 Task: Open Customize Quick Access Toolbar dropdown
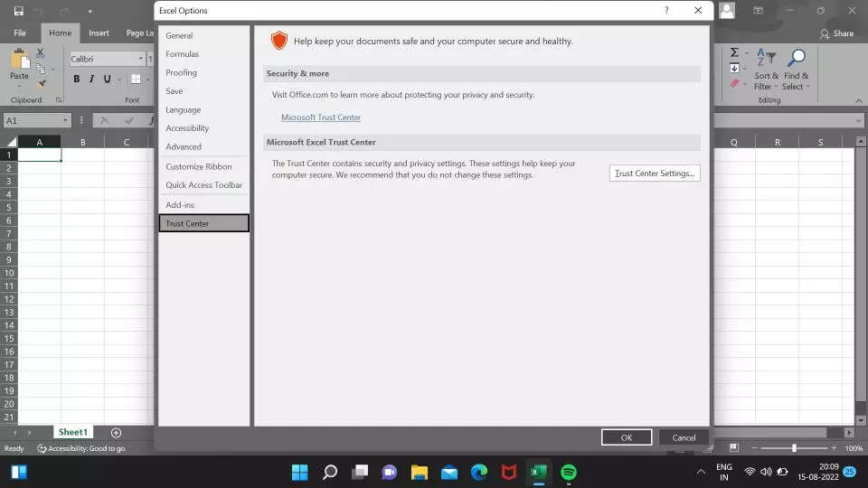tap(90, 11)
